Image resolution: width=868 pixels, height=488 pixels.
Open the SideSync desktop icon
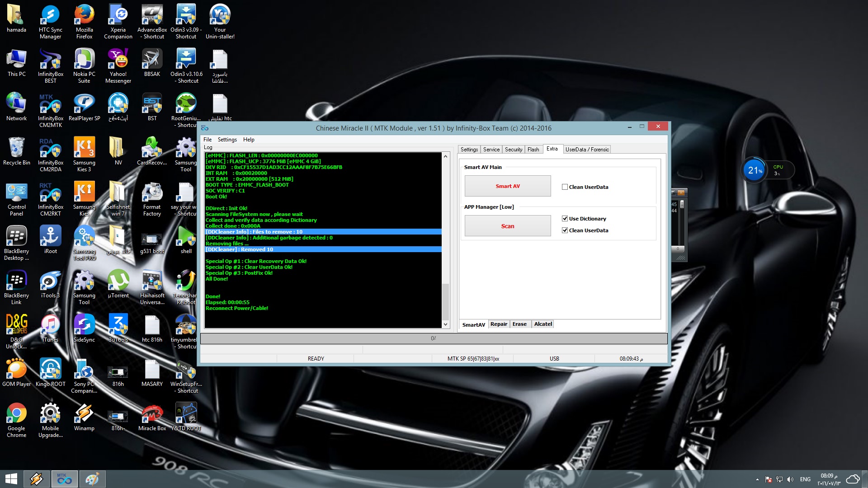(84, 328)
